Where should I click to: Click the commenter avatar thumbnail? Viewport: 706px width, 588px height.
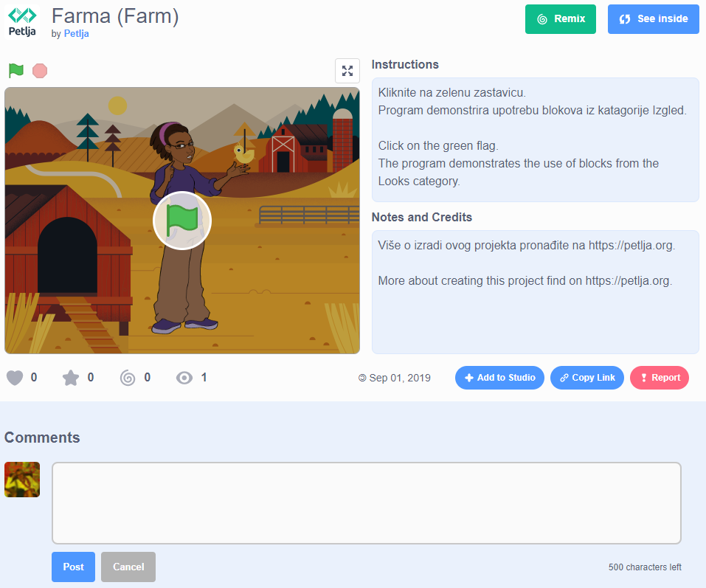point(22,480)
